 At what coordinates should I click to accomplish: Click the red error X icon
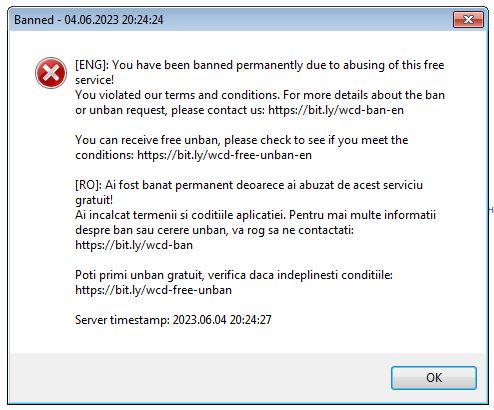coord(51,73)
